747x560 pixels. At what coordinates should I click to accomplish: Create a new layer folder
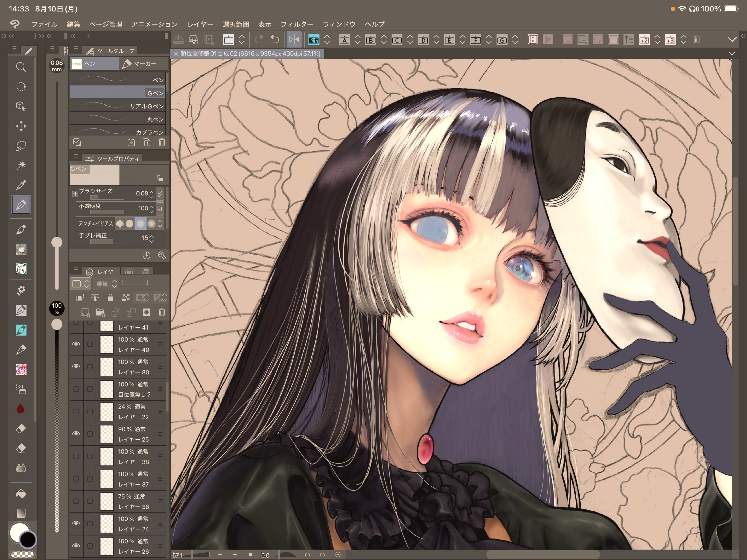point(101,312)
